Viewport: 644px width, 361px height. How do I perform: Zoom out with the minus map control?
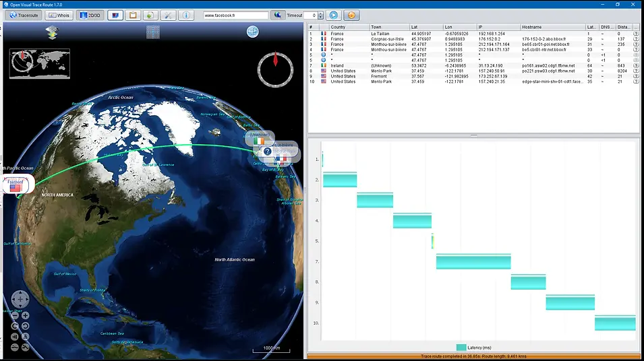(15, 315)
